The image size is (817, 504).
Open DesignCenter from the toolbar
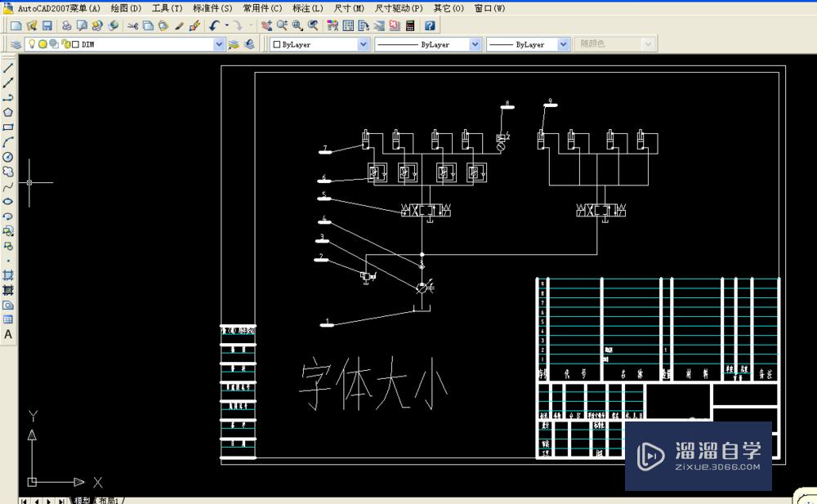(348, 25)
